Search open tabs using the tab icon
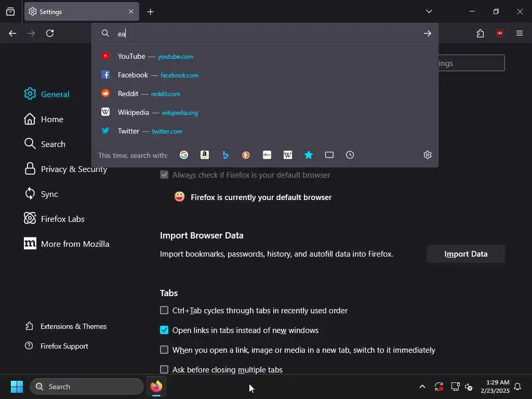Screen dimensions: 532x399 pyautogui.click(x=329, y=155)
